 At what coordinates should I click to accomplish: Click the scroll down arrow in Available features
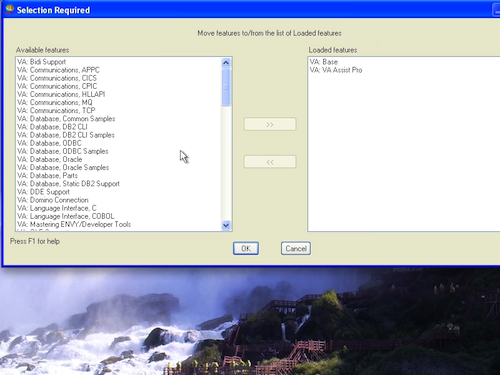(x=226, y=225)
